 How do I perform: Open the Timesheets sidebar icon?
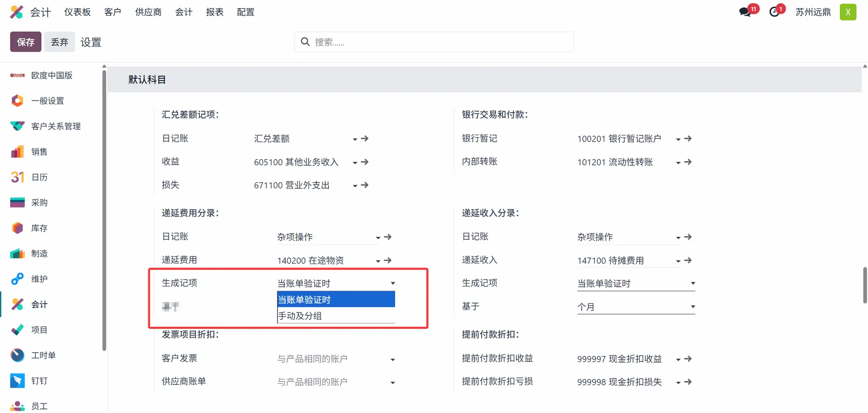click(17, 356)
